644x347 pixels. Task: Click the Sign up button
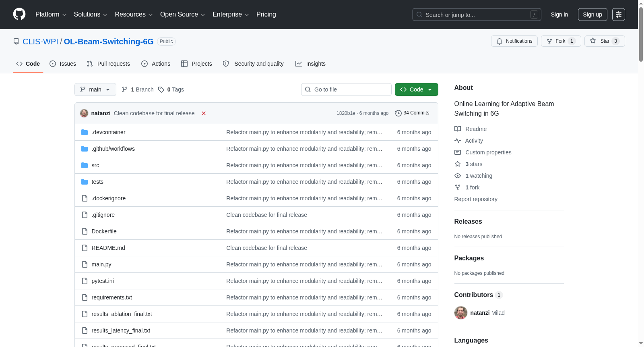[592, 15]
